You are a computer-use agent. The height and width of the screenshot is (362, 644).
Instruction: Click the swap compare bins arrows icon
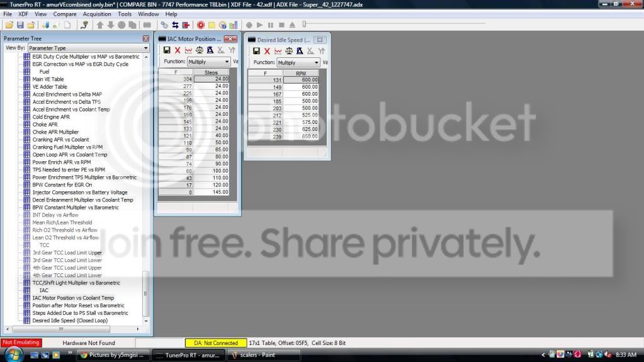point(176,25)
